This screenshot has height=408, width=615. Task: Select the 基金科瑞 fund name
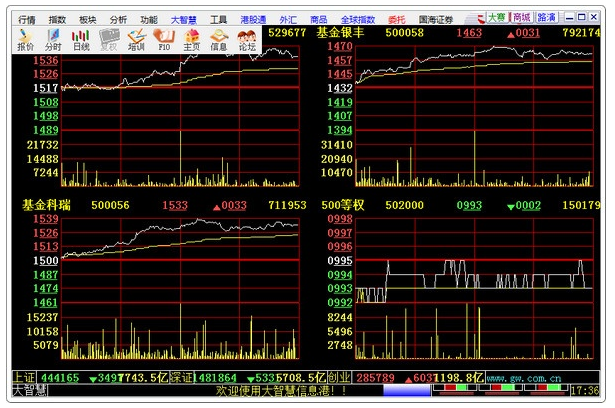[46, 205]
